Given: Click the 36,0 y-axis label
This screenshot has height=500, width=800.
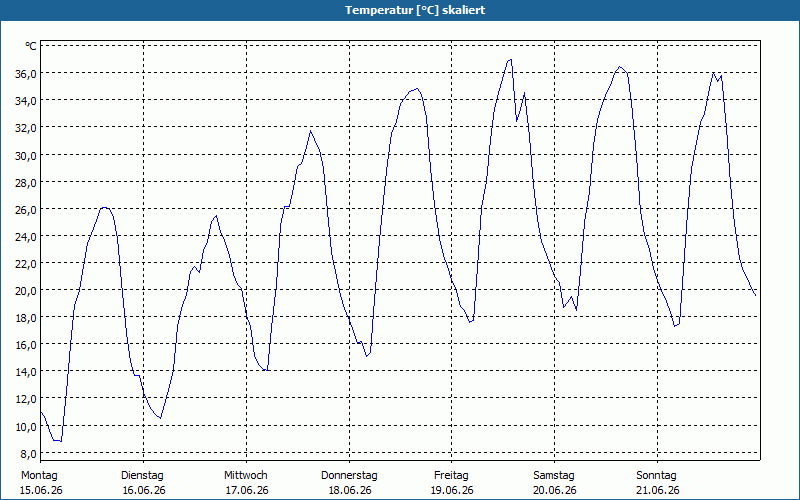Looking at the screenshot, I should [26, 73].
